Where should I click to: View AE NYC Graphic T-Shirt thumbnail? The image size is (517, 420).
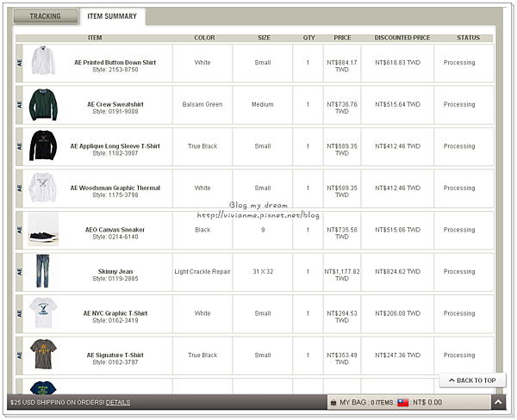[43, 312]
